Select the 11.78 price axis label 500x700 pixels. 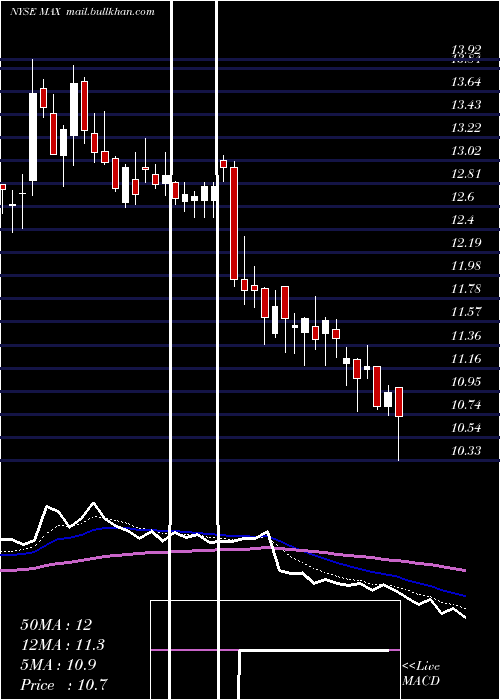click(x=466, y=289)
